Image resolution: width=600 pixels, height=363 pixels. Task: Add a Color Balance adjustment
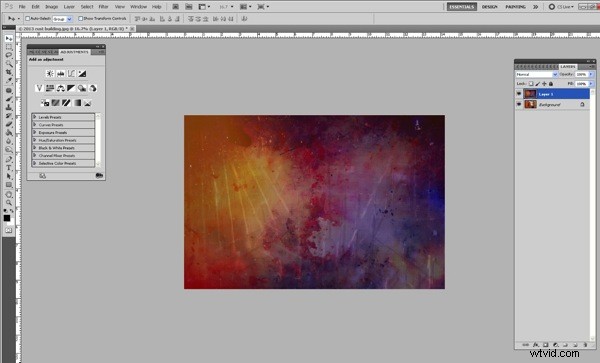60,88
